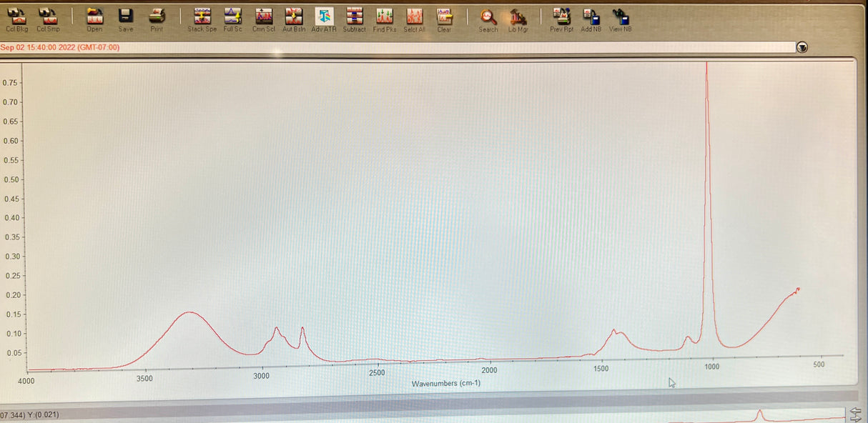Screen dimensions: 868x423
Task: Expand the spectrum title dropdown arrow
Action: coord(802,48)
